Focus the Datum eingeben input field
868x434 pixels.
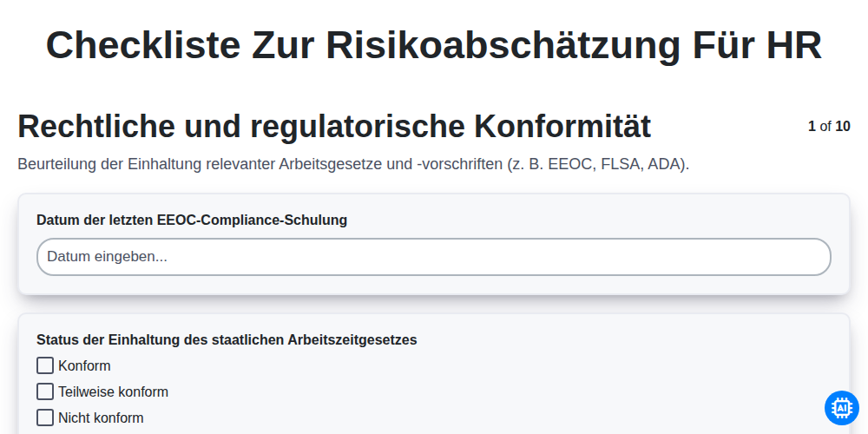(x=434, y=257)
